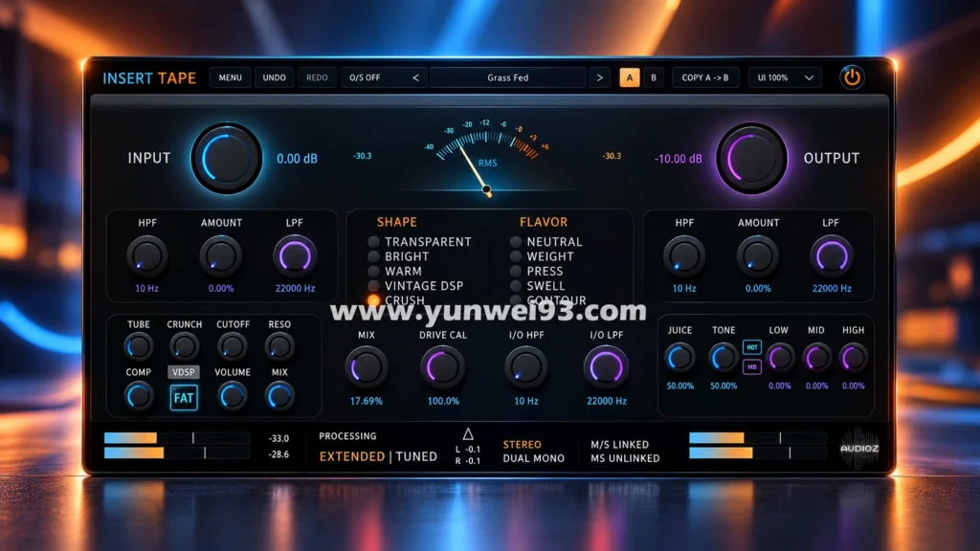This screenshot has height=551, width=980.
Task: Click the output section LPF knob
Action: (832, 256)
